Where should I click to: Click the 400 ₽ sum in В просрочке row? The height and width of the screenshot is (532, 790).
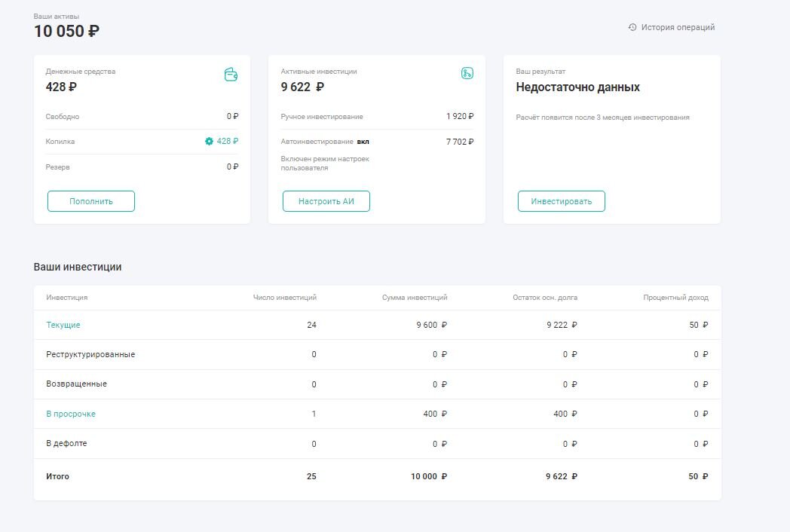coord(435,414)
